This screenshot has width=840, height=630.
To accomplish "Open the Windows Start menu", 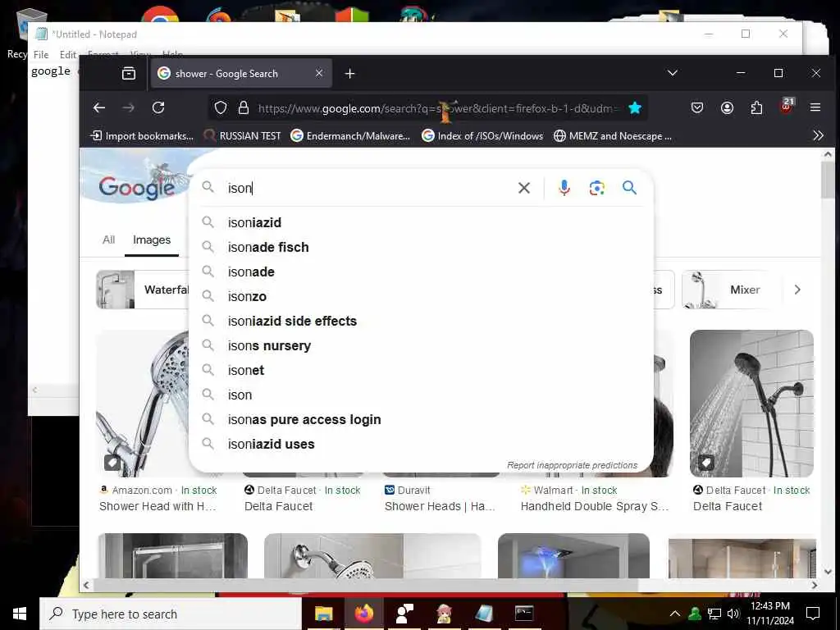I will [20, 614].
